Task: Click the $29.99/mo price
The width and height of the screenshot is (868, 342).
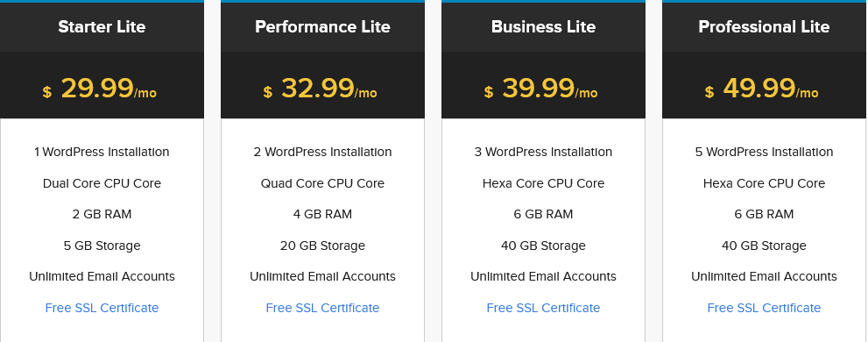Action: click(100, 89)
